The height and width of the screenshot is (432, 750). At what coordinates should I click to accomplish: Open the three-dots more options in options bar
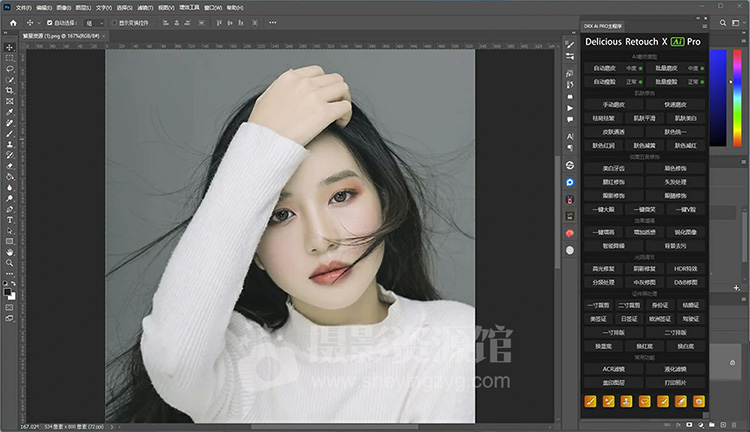(269, 21)
